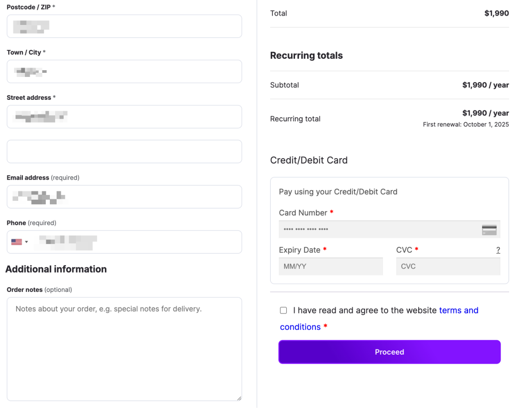Click the empty second street address line
The image size is (532, 414).
click(x=124, y=151)
